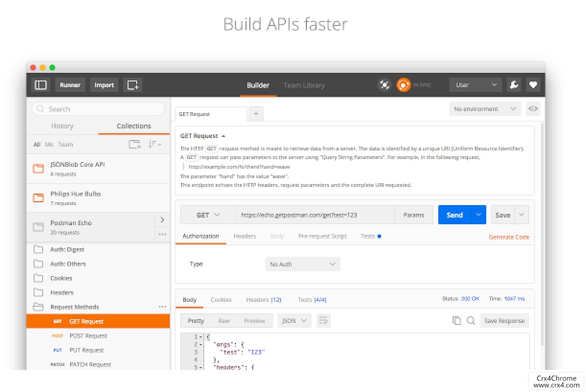
Task: Select the Pre-request Script tab
Action: 322,236
